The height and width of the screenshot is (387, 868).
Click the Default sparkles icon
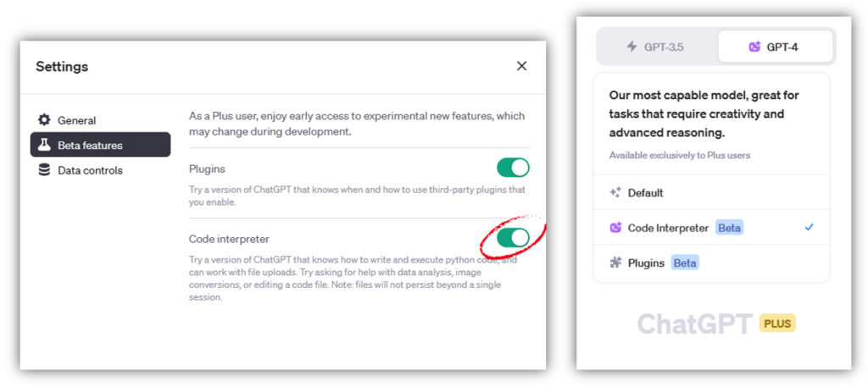point(615,192)
